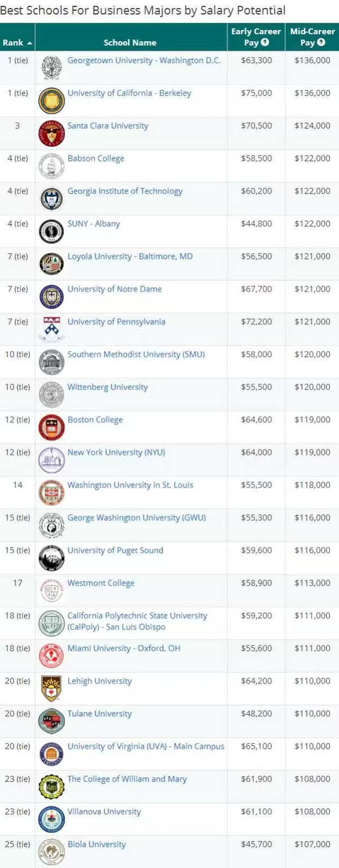Image resolution: width=339 pixels, height=868 pixels.
Task: Click the Mid-Career Pay question mark icon
Action: point(321,42)
